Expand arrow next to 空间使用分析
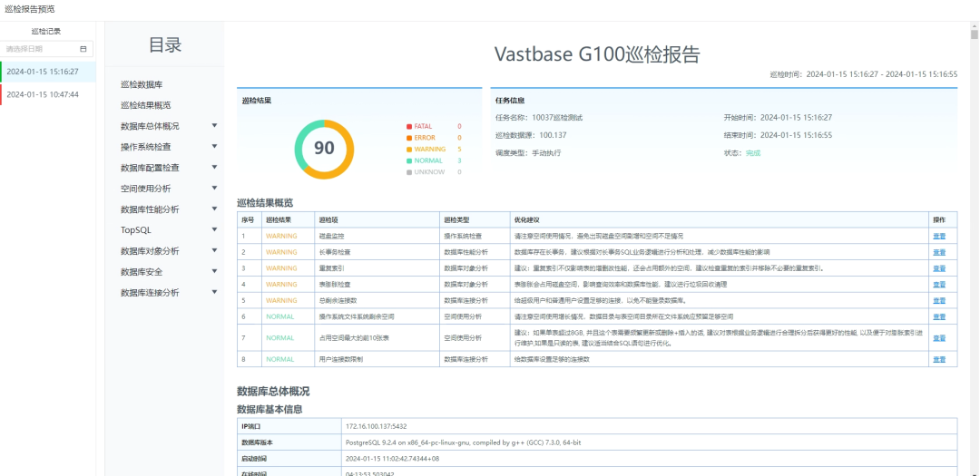The height and width of the screenshot is (476, 980). [x=214, y=188]
